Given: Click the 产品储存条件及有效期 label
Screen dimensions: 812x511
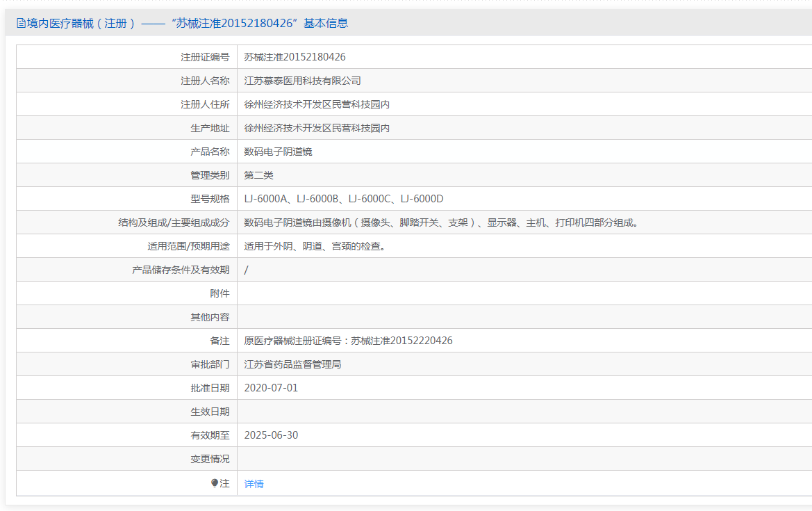Looking at the screenshot, I should [x=181, y=270].
